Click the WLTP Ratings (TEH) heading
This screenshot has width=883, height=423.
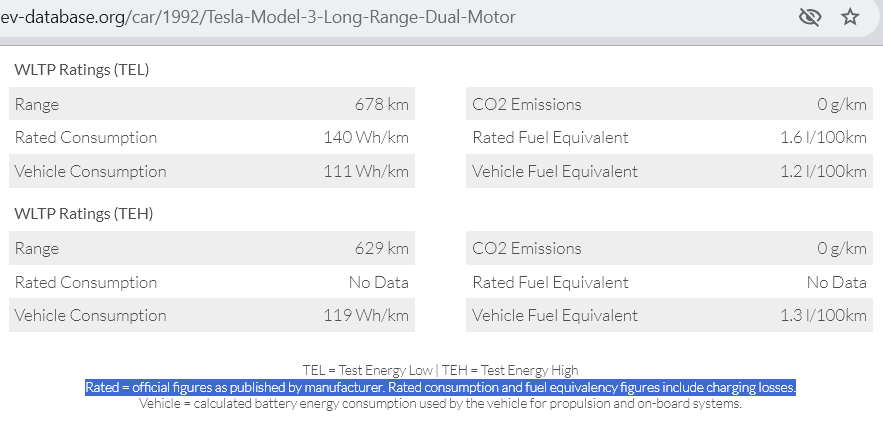click(83, 213)
